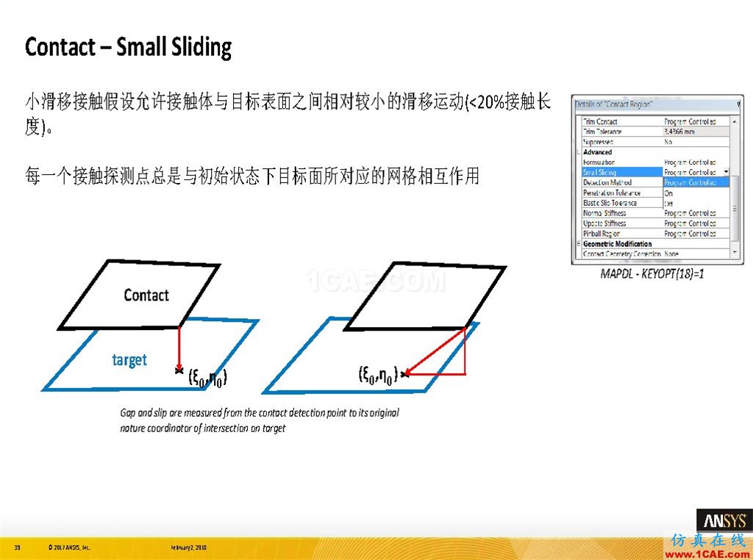The width and height of the screenshot is (753, 560).
Task: Click the Formulation Program Controlled value
Action: (690, 162)
